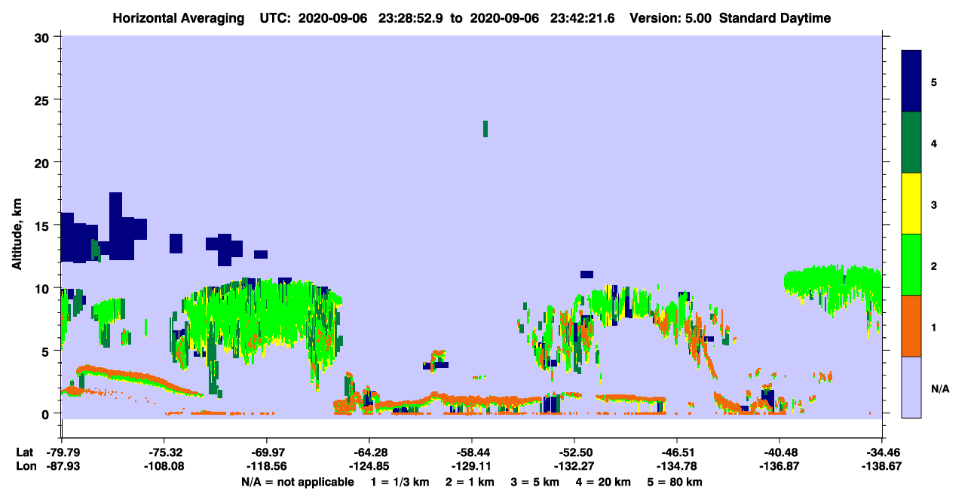
Task: Click the longitude value -124.85
Action: [x=369, y=466]
